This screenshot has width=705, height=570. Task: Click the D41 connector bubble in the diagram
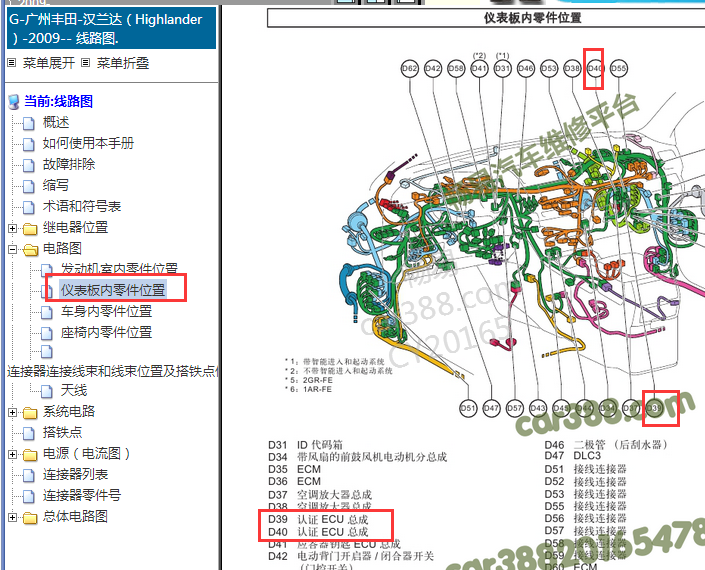(479, 69)
